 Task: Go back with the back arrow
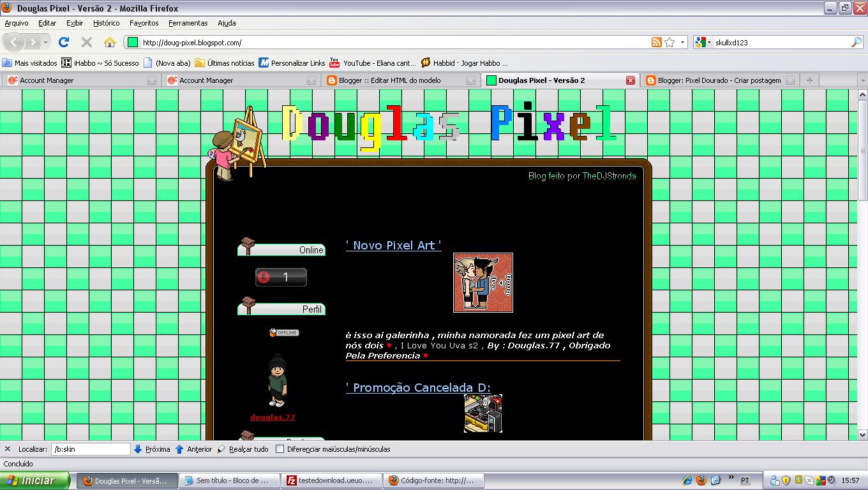[14, 42]
